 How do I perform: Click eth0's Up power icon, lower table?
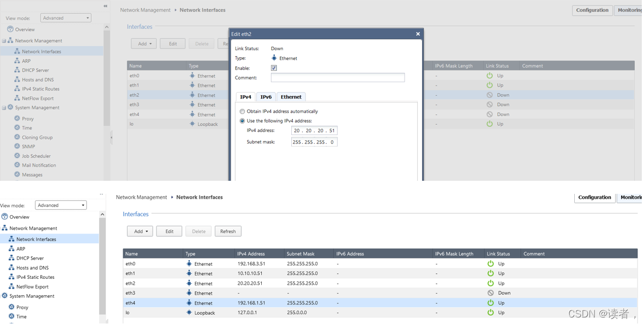click(490, 264)
